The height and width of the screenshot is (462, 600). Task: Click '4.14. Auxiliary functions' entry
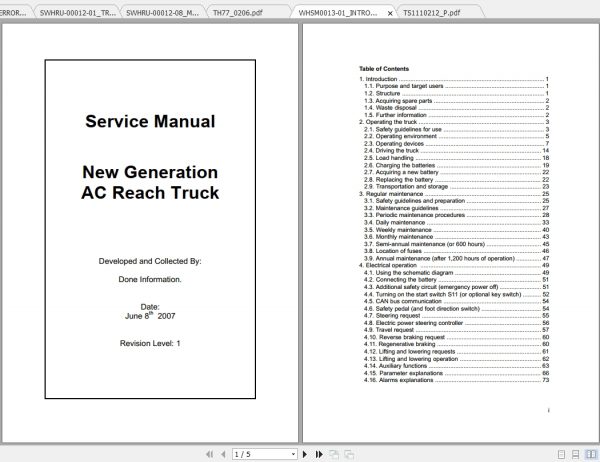click(457, 366)
